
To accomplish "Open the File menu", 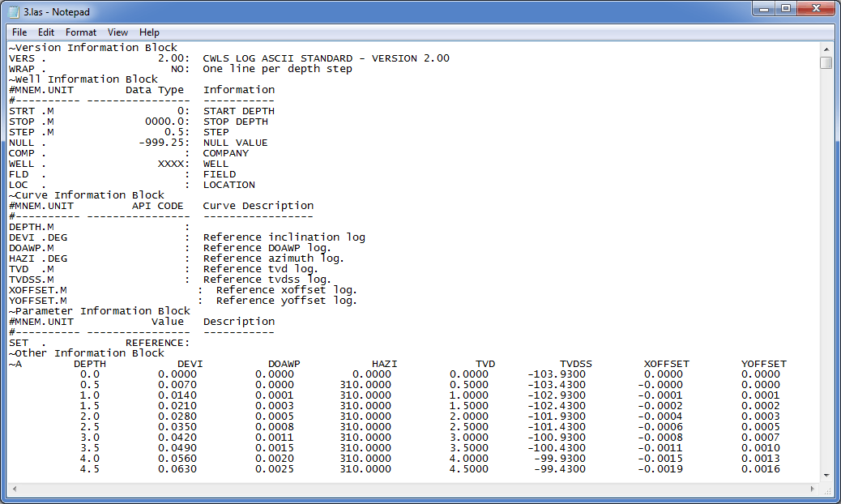I will coord(19,32).
